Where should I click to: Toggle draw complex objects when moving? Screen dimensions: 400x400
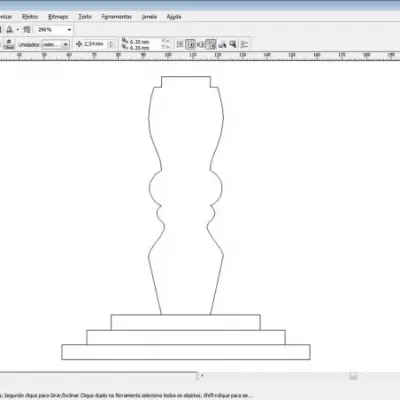(222, 44)
